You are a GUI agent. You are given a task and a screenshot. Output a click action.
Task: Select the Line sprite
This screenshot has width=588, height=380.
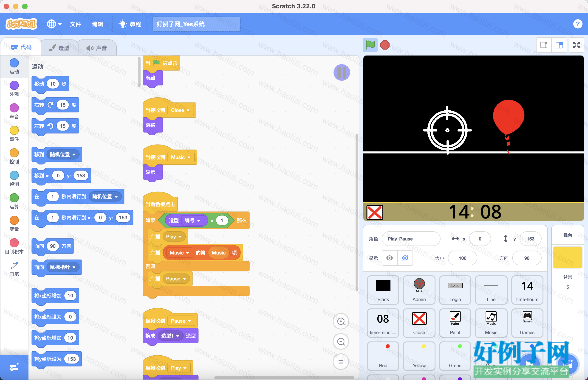491,290
